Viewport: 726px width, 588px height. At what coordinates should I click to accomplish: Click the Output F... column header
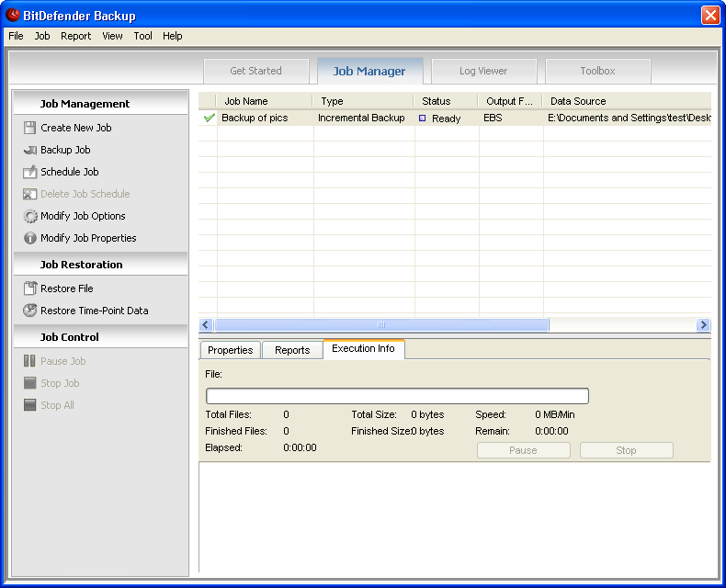coord(510,101)
